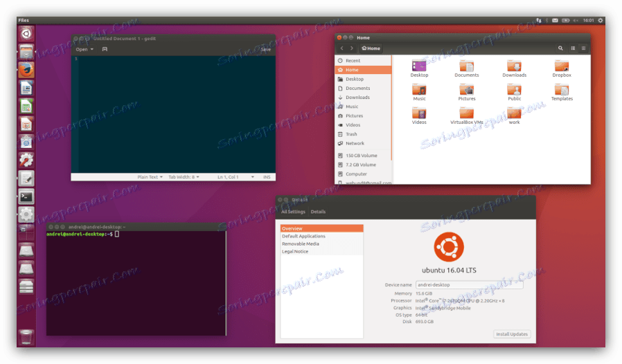622x364 pixels.
Task: Click the terminal window scrollbar
Action: [226, 283]
